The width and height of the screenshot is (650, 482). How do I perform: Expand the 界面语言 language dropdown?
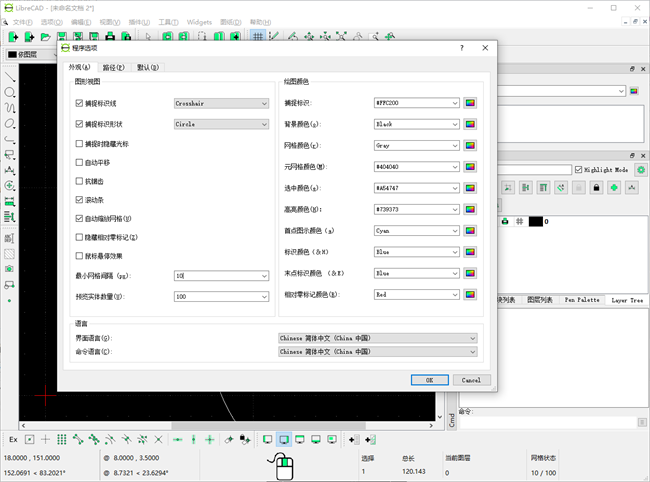(x=378, y=338)
